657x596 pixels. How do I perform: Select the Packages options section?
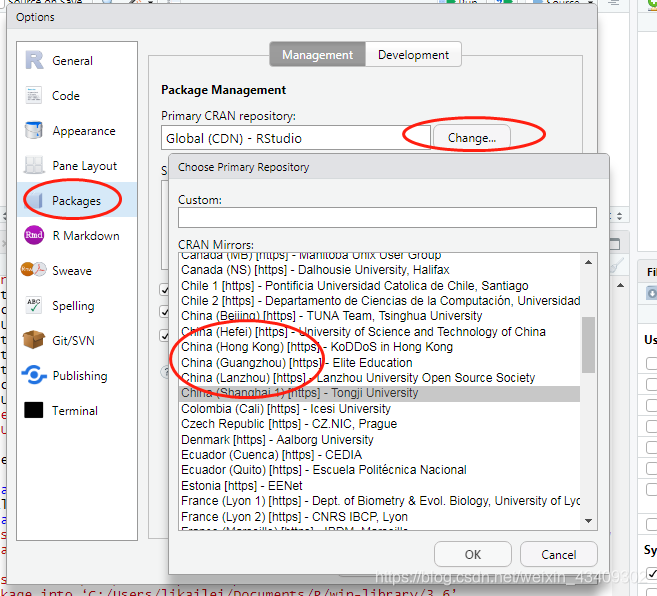point(77,201)
